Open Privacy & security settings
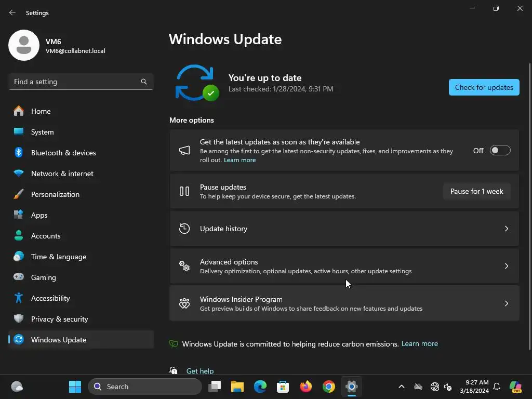 pyautogui.click(x=81, y=319)
